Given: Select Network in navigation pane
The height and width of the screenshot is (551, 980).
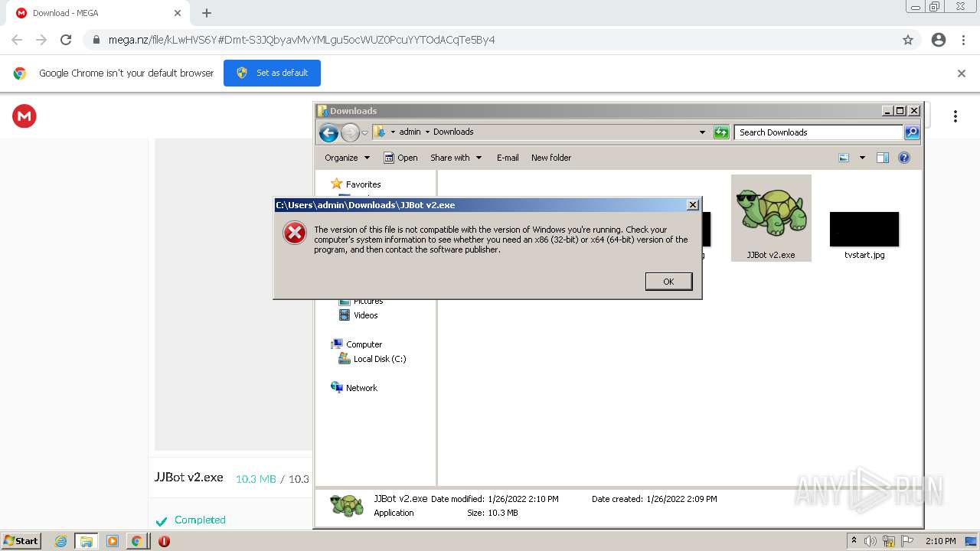Looking at the screenshot, I should tap(361, 388).
